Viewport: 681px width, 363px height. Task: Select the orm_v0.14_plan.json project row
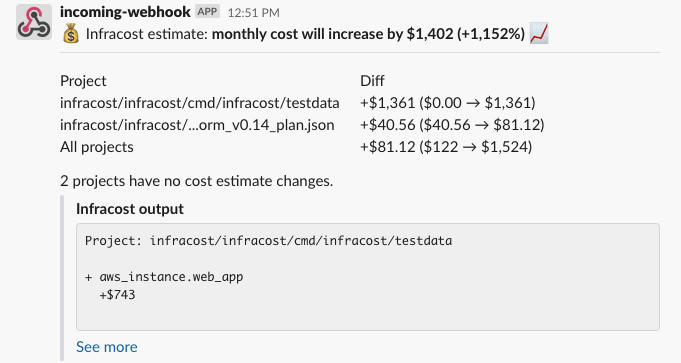click(x=197, y=125)
